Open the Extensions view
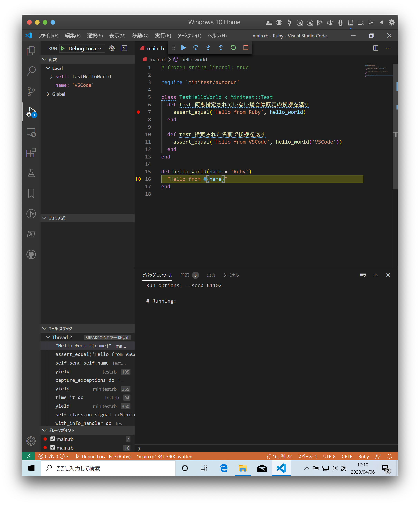The width and height of the screenshot is (420, 505). (31, 153)
